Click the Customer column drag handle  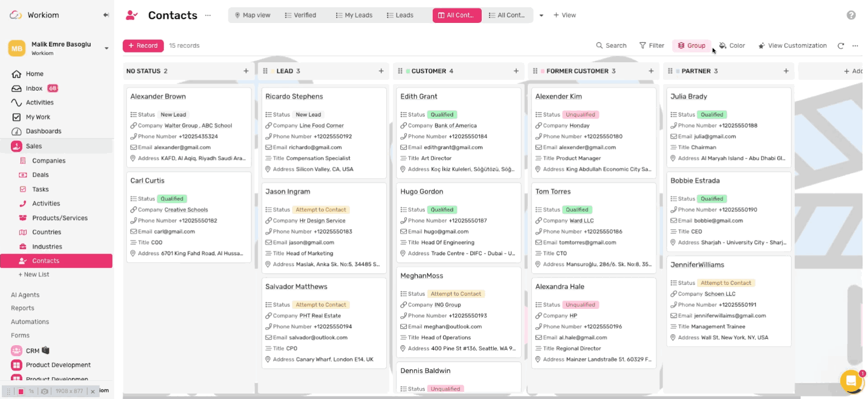[400, 71]
